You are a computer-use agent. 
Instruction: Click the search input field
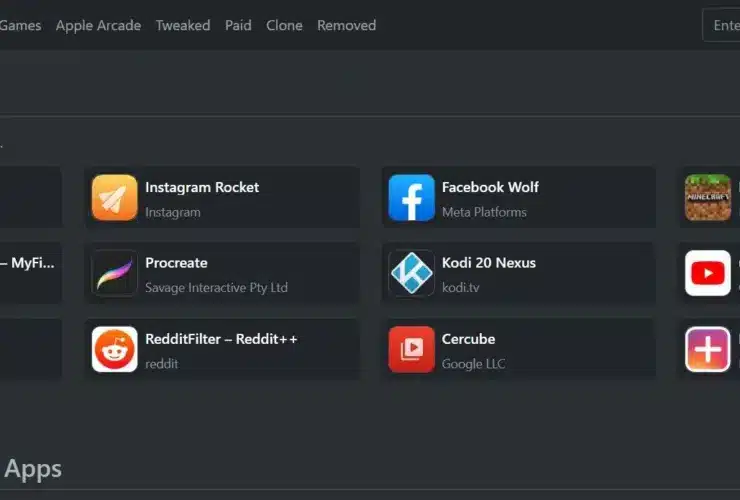(721, 25)
